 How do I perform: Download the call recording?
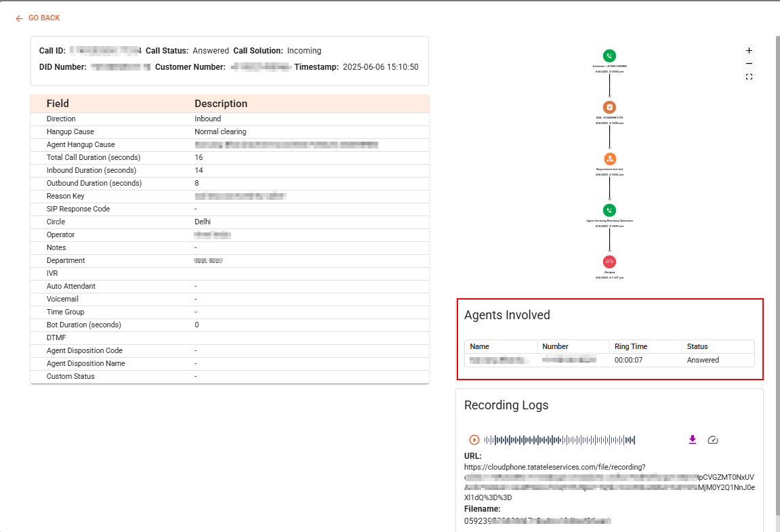pyautogui.click(x=692, y=439)
